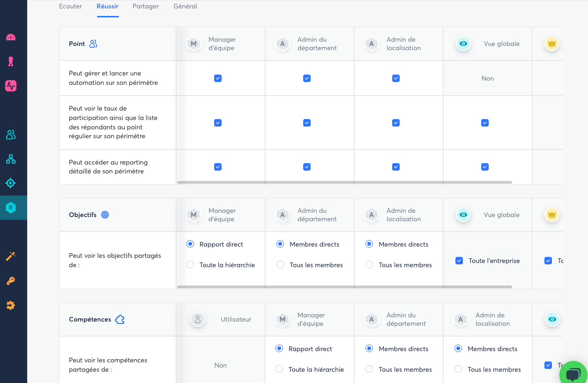Screen dimensions: 588x383
Task: Switch to the Partager tab
Action: [146, 7]
